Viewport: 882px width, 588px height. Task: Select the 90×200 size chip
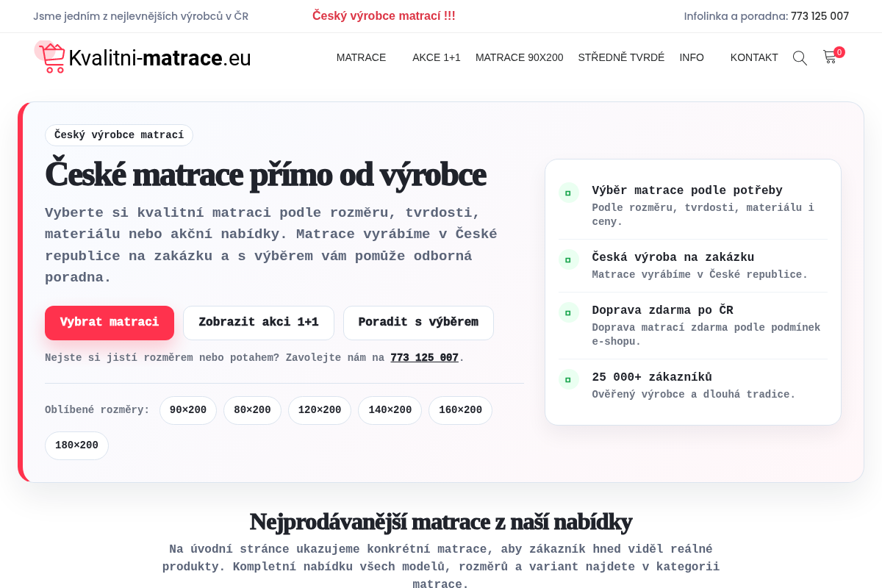click(x=188, y=410)
